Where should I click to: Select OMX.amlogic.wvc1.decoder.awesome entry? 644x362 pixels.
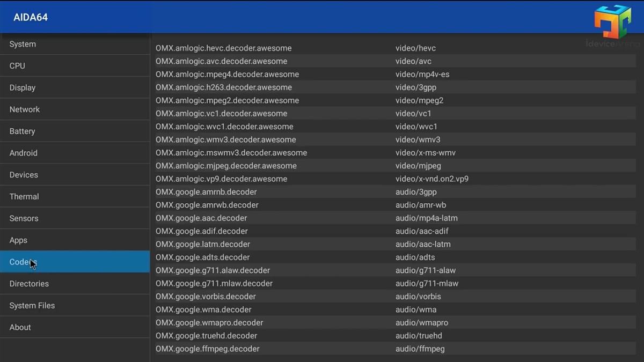click(396, 127)
